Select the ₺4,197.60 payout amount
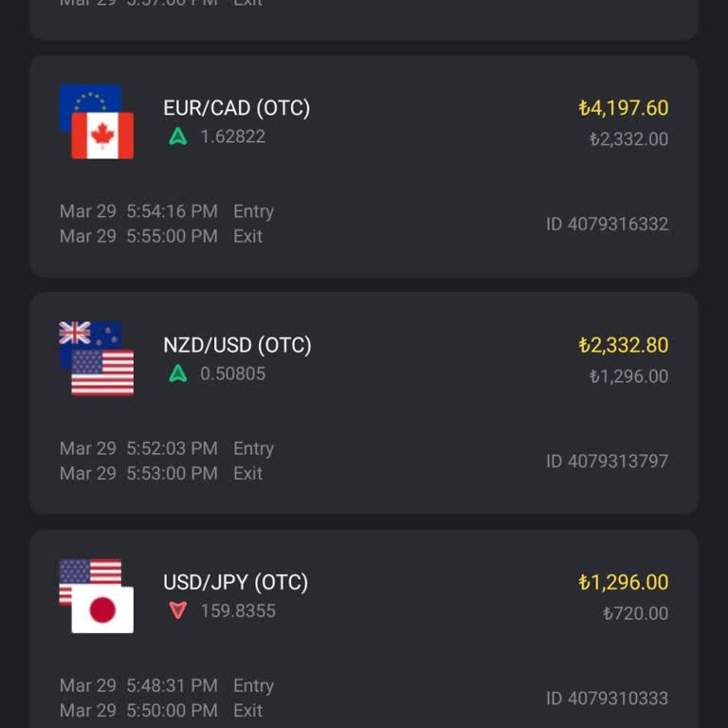This screenshot has width=728, height=728. tap(623, 108)
